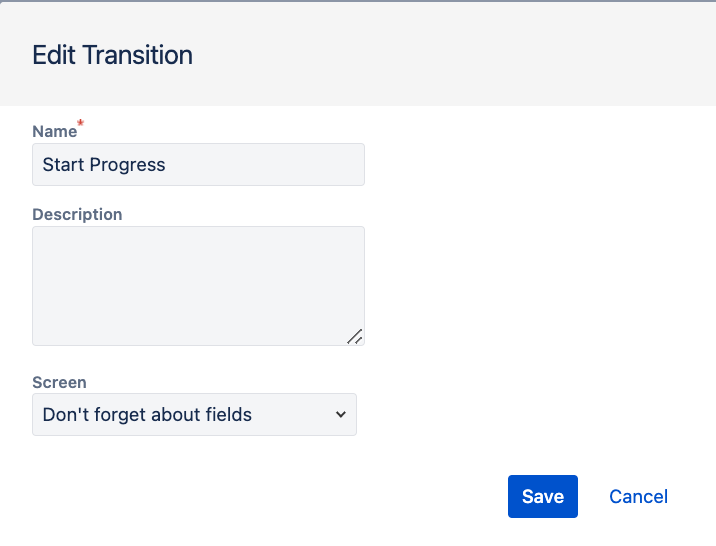Click the Screen field label
Screen dimensions: 716x546
(59, 382)
